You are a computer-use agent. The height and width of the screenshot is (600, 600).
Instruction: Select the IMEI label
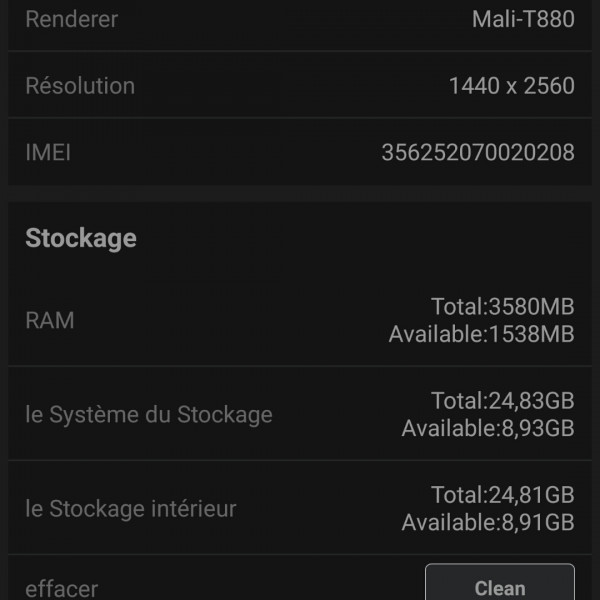pos(48,153)
